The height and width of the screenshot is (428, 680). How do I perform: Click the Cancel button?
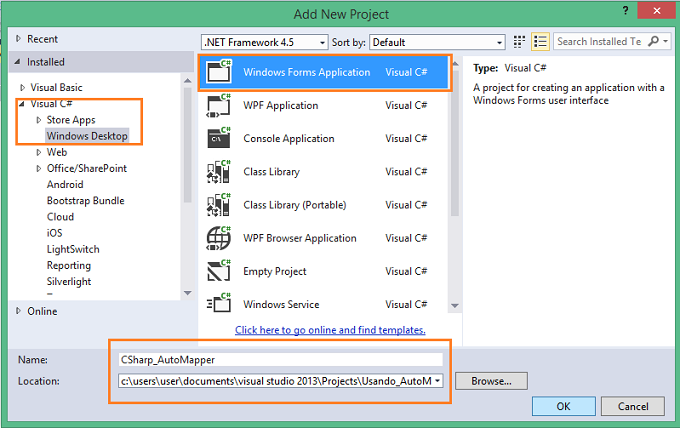(x=633, y=406)
